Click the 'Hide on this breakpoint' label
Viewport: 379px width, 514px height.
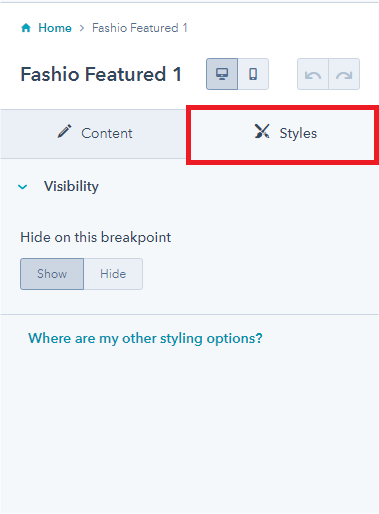pyautogui.click(x=96, y=238)
